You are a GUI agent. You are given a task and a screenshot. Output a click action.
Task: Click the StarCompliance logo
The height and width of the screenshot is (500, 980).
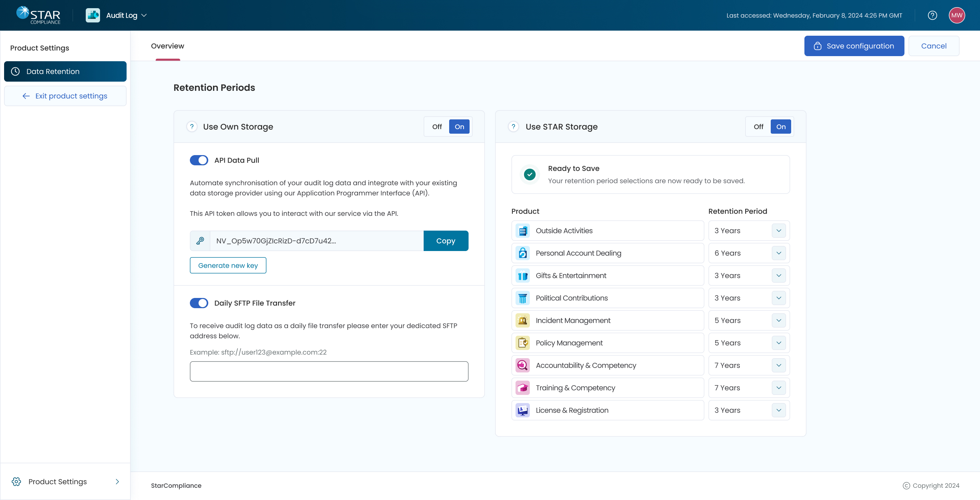point(38,15)
